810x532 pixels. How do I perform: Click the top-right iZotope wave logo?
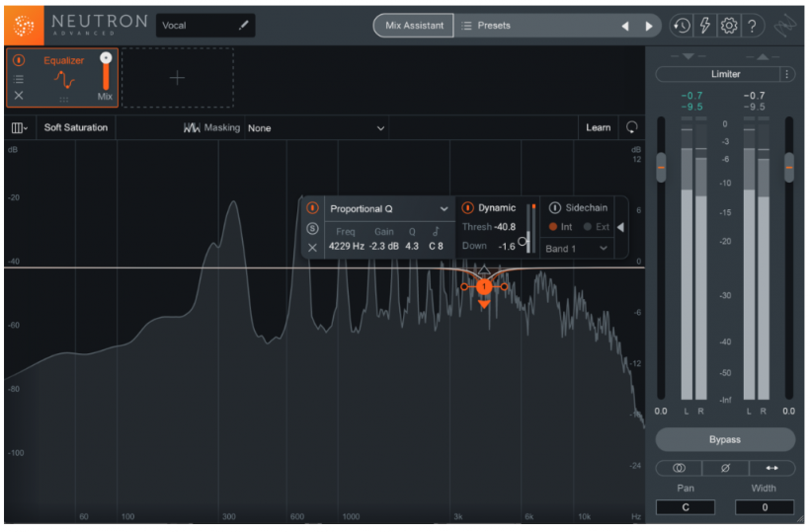click(784, 26)
